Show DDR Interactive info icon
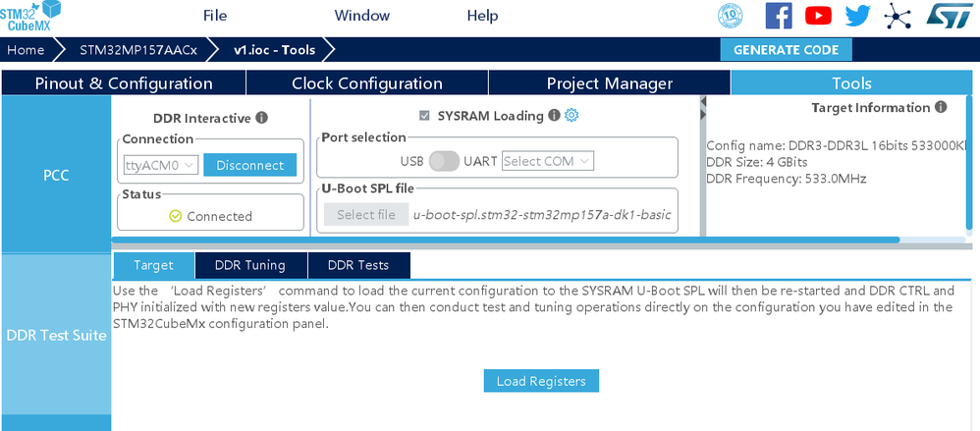 click(262, 118)
